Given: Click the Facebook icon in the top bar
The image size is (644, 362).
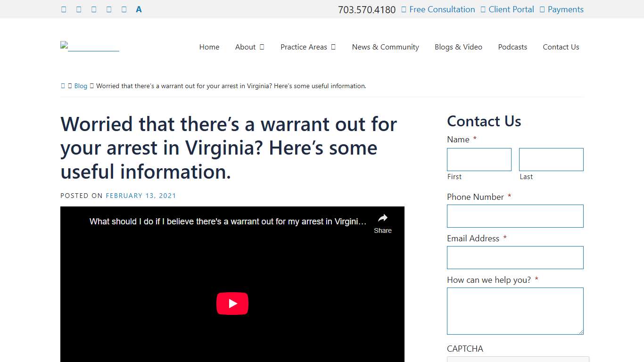Looking at the screenshot, I should click(64, 9).
